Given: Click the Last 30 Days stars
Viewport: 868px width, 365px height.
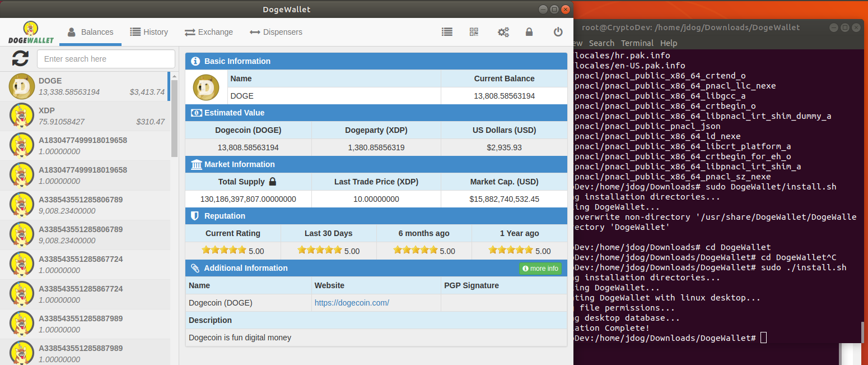Looking at the screenshot, I should click(x=320, y=250).
